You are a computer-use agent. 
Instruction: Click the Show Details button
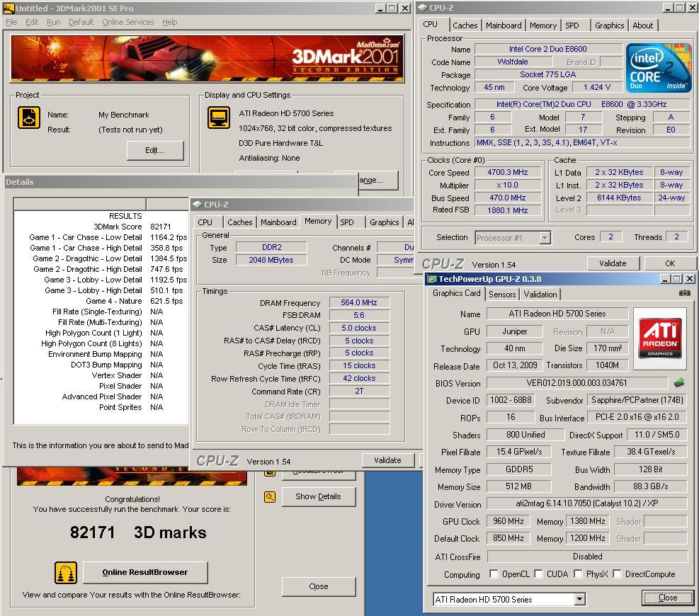(x=318, y=496)
